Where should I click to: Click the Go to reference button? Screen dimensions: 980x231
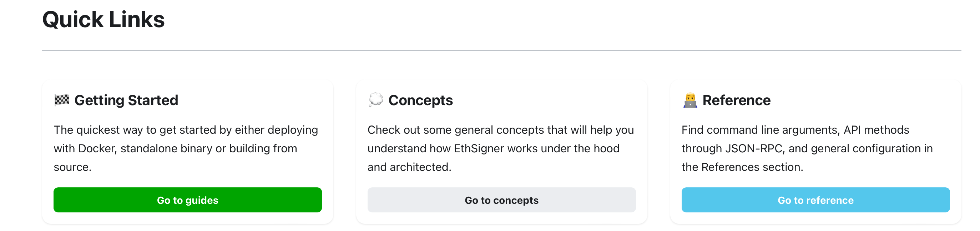coord(815,200)
